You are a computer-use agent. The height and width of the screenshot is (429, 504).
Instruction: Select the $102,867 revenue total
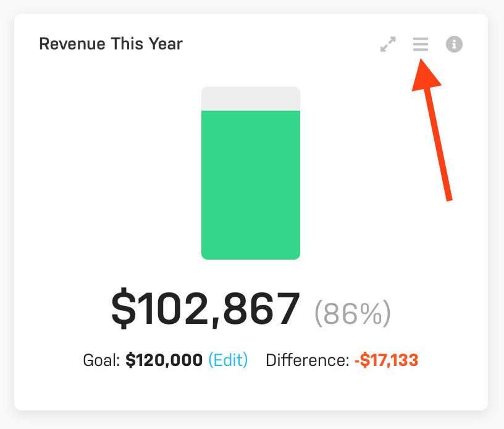(206, 308)
